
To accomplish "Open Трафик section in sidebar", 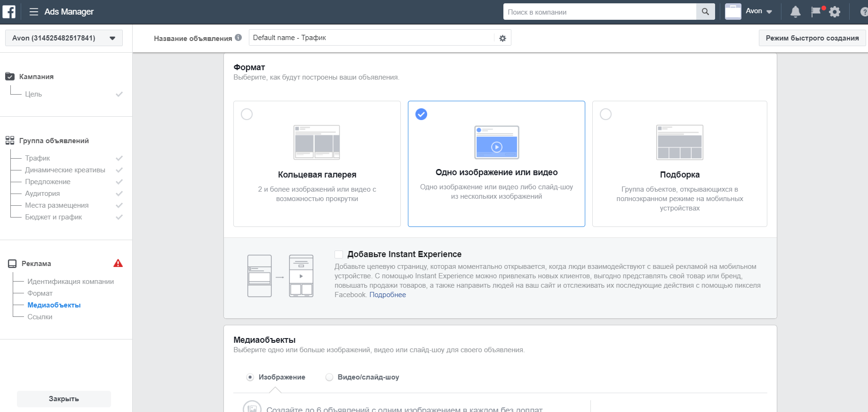I will 38,158.
